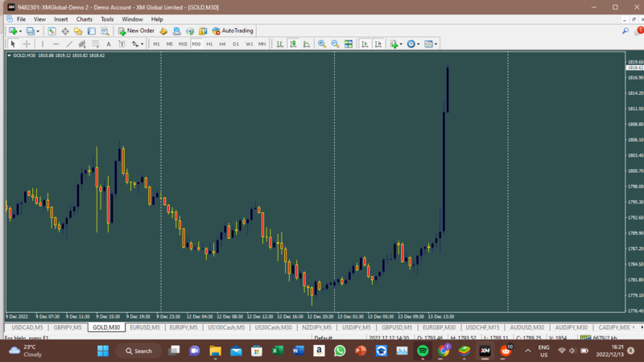The image size is (644, 362).
Task: Switch to Line Chart display
Action: tap(307, 44)
